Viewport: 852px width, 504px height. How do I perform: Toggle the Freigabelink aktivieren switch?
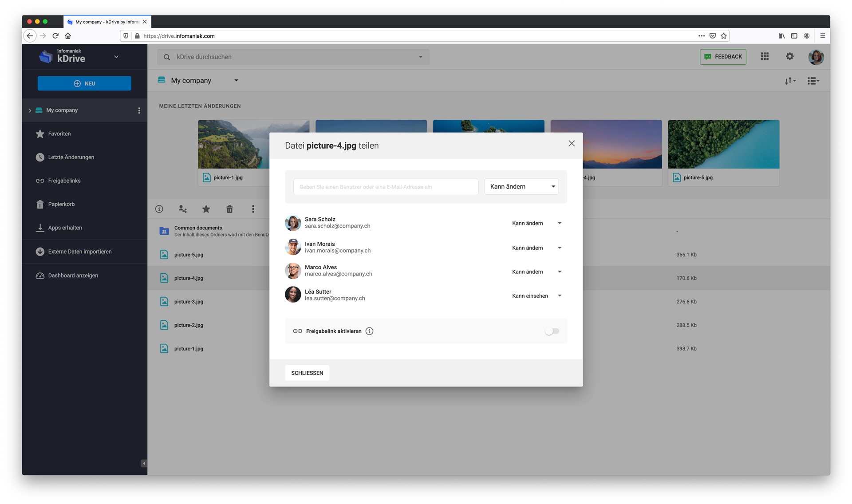(552, 331)
